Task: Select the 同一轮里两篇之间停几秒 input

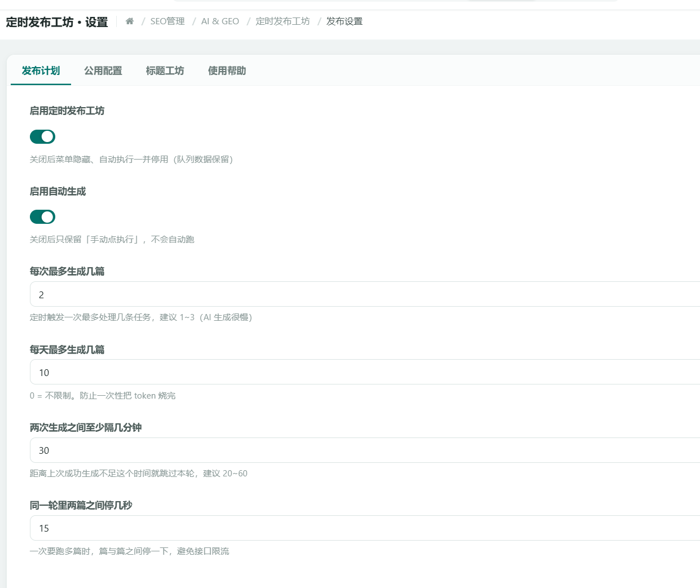Action: point(365,528)
